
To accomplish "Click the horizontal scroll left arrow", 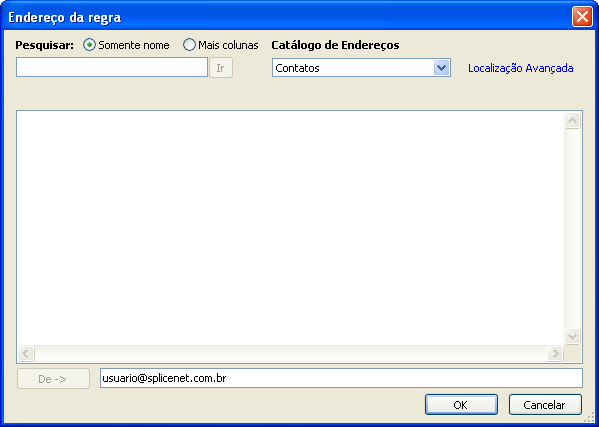I will [x=26, y=354].
